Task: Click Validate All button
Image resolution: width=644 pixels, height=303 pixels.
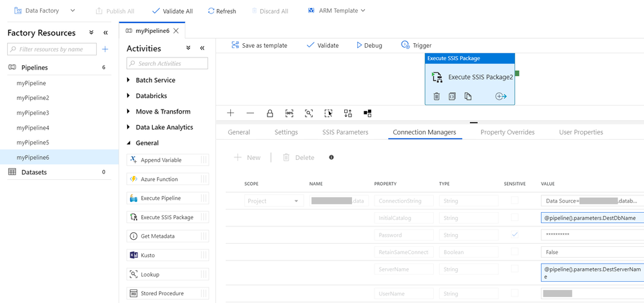Action: (173, 11)
